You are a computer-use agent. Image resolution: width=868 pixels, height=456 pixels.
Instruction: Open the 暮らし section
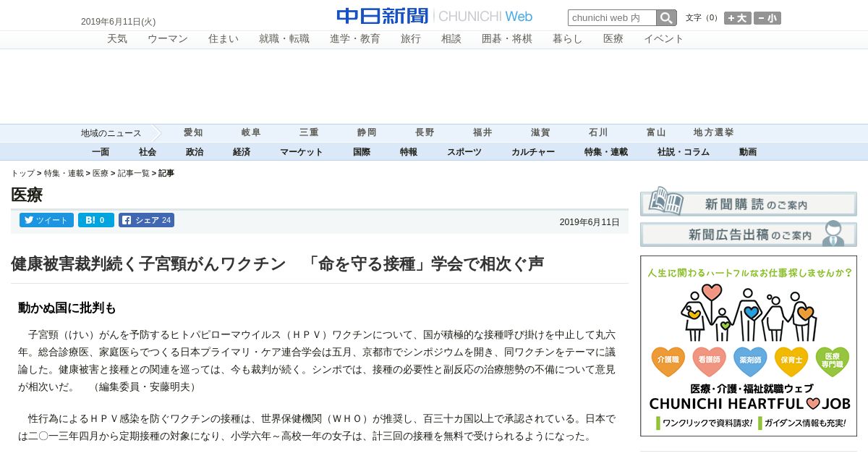tap(568, 39)
